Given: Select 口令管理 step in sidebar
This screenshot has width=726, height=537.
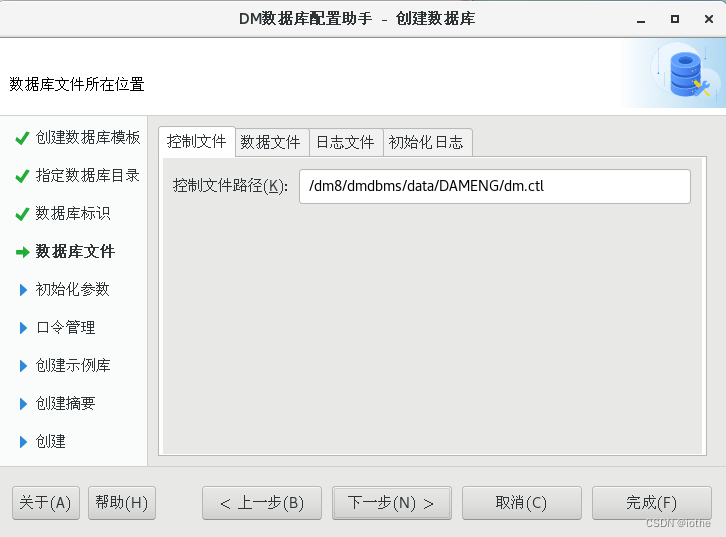Looking at the screenshot, I should [66, 327].
